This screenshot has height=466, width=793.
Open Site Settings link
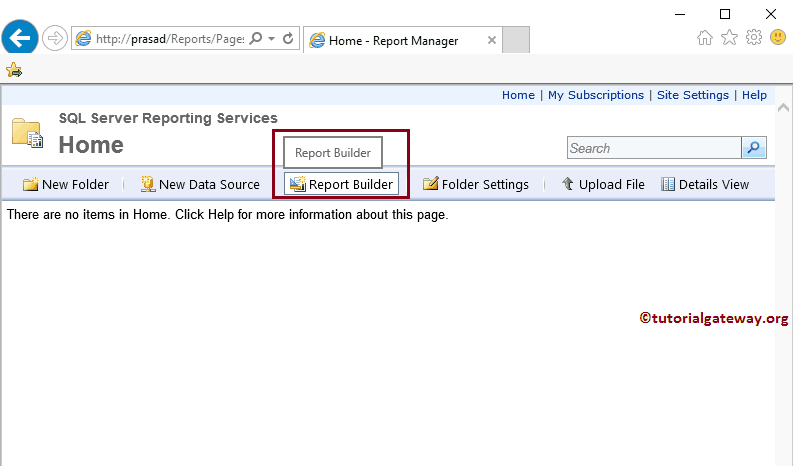[692, 95]
